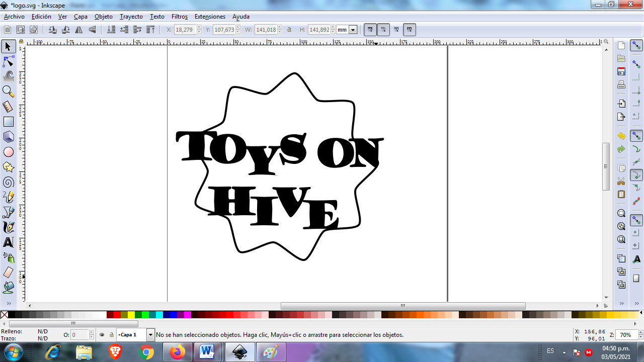Click Redo arrow in commands bar
The image size is (644, 362).
click(621, 149)
